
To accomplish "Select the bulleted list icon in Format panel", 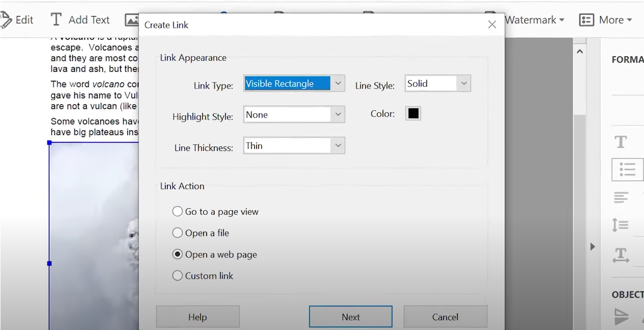I will pyautogui.click(x=627, y=170).
